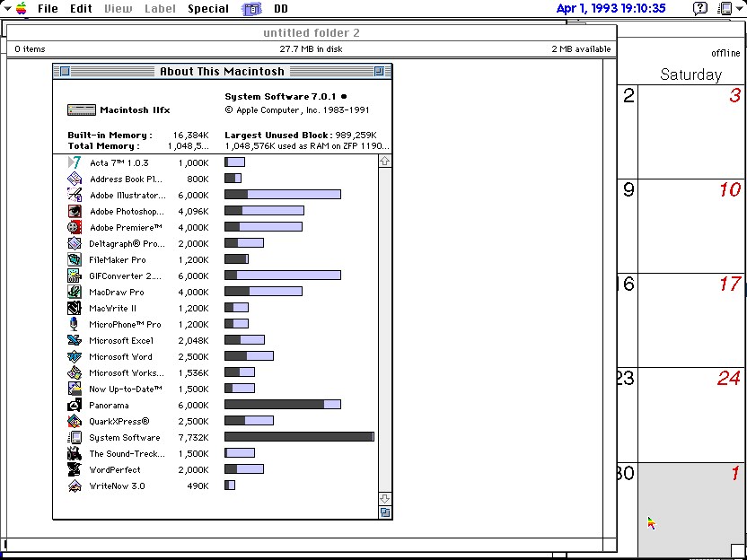747x560 pixels.
Task: Click the System Software 7.0.1 text
Action: [282, 97]
